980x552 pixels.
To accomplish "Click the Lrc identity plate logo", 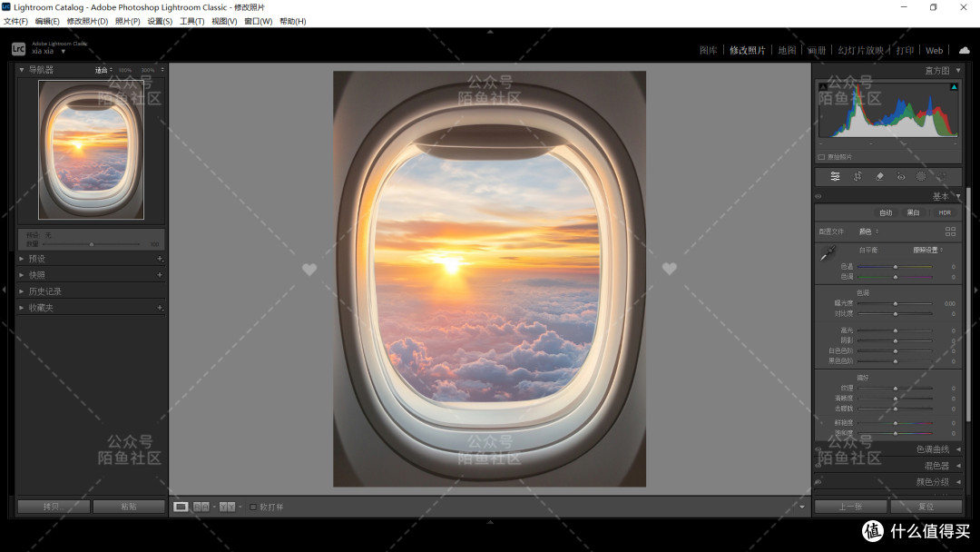I will coord(18,49).
